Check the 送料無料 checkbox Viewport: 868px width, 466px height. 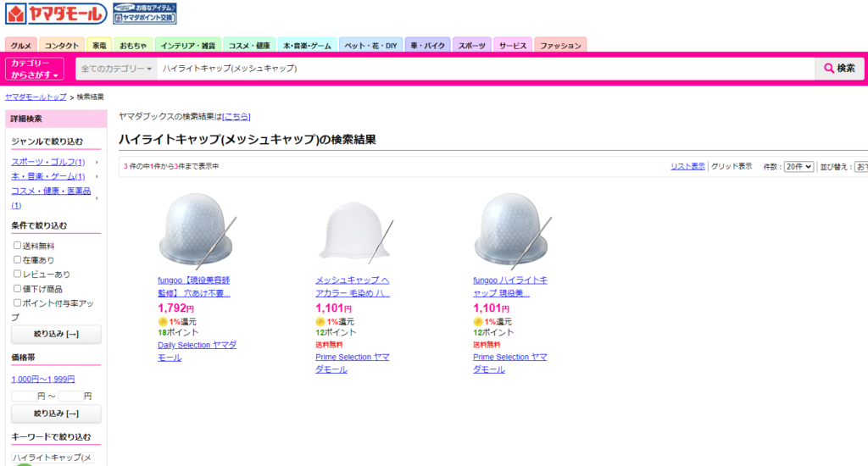point(17,245)
